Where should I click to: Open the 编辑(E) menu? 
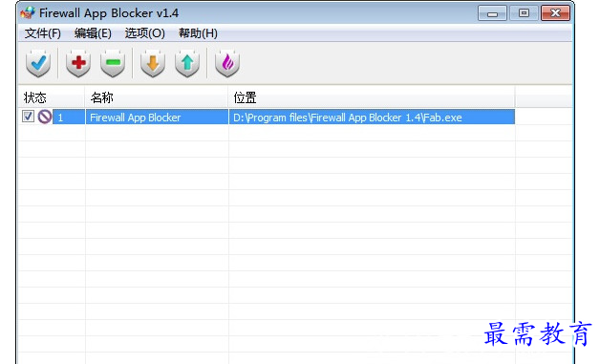tap(93, 33)
